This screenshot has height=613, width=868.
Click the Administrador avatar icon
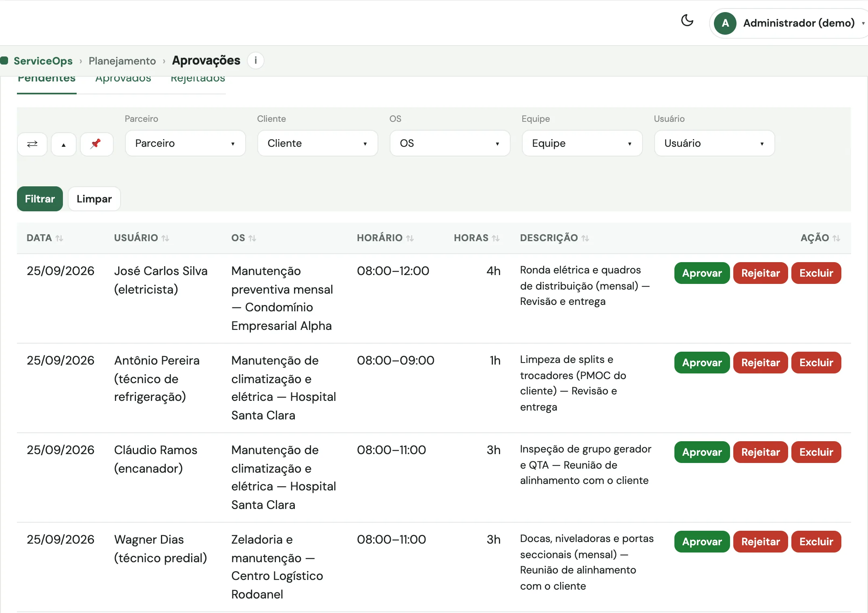click(725, 23)
